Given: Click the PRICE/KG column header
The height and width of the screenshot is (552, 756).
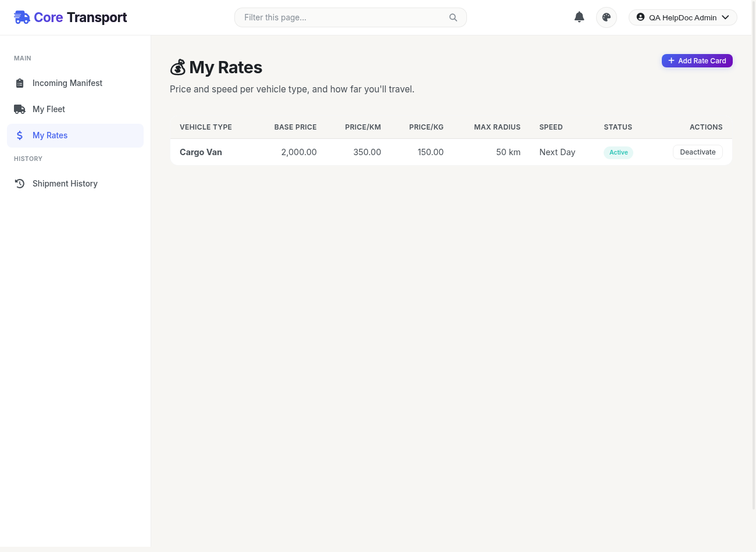Looking at the screenshot, I should 426,127.
